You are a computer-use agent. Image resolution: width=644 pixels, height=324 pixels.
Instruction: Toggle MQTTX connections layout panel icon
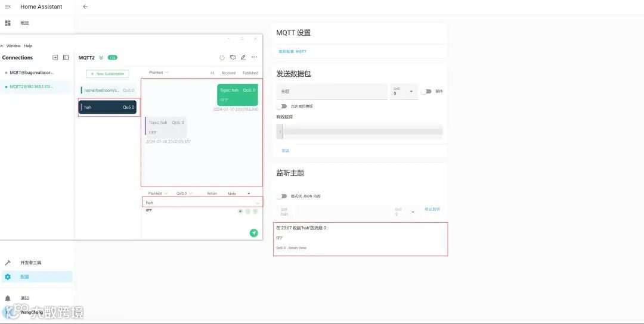pyautogui.click(x=66, y=57)
